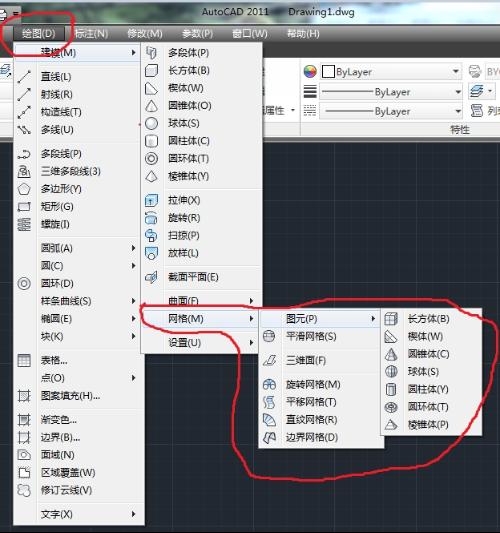Click the 三维面(F) menu entry
The width and height of the screenshot is (500, 533).
321,360
